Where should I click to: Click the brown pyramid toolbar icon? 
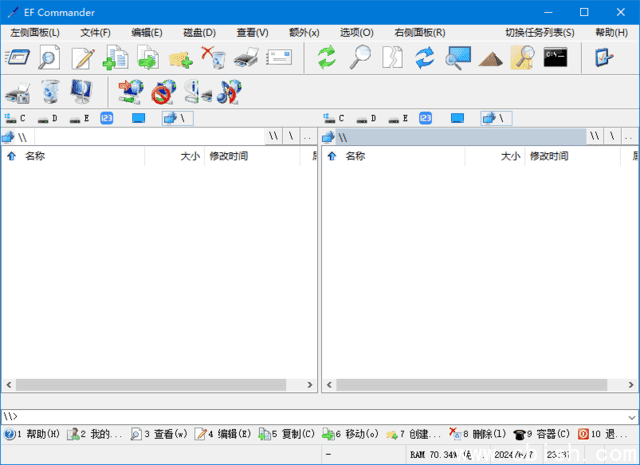pyautogui.click(x=490, y=59)
